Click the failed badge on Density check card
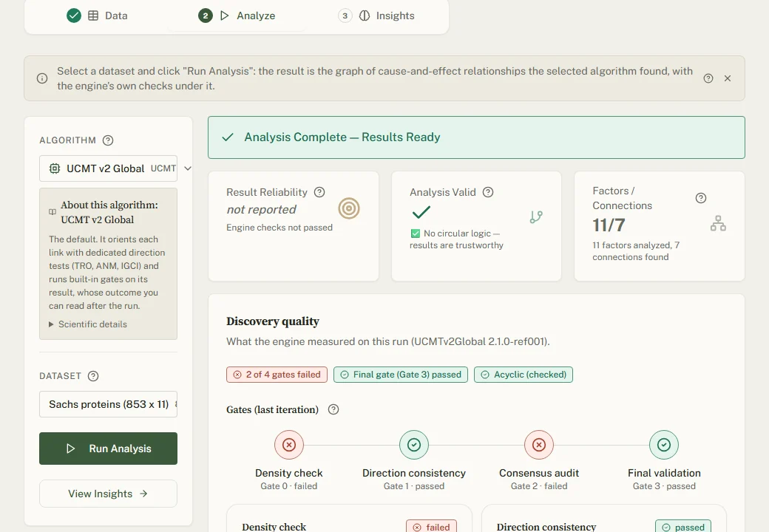This screenshot has height=532, width=769. (432, 527)
